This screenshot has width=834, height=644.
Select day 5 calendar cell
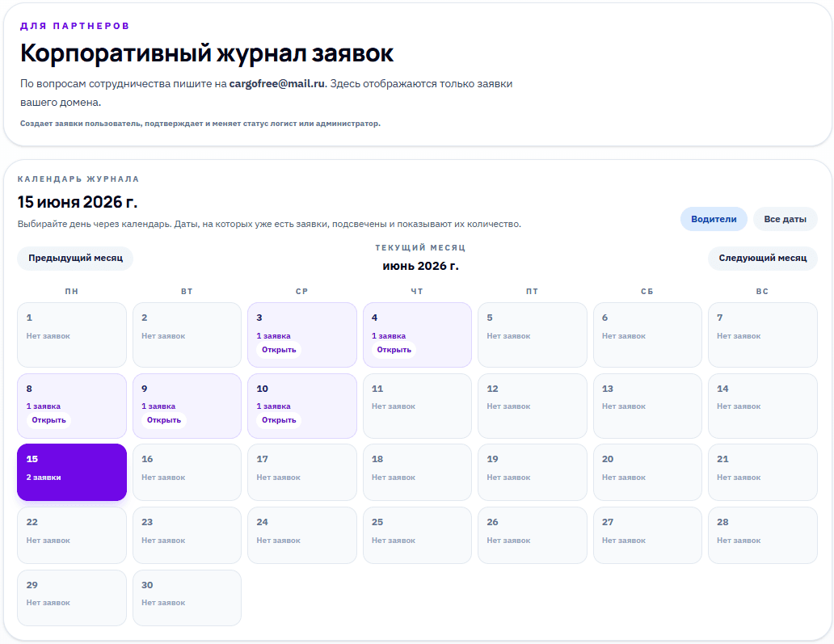(x=532, y=335)
